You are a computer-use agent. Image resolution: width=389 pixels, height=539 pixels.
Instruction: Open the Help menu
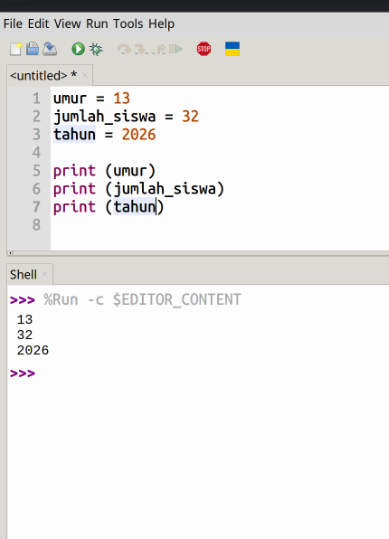[x=162, y=24]
